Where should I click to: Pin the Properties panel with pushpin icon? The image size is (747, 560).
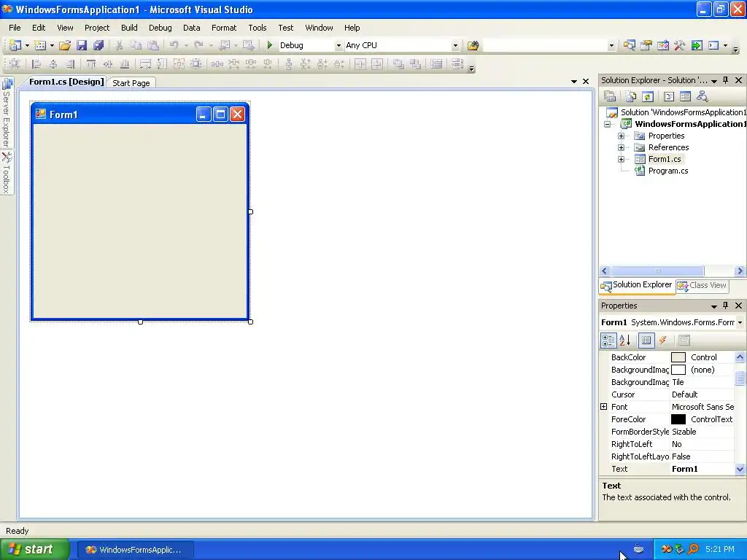[x=726, y=306]
